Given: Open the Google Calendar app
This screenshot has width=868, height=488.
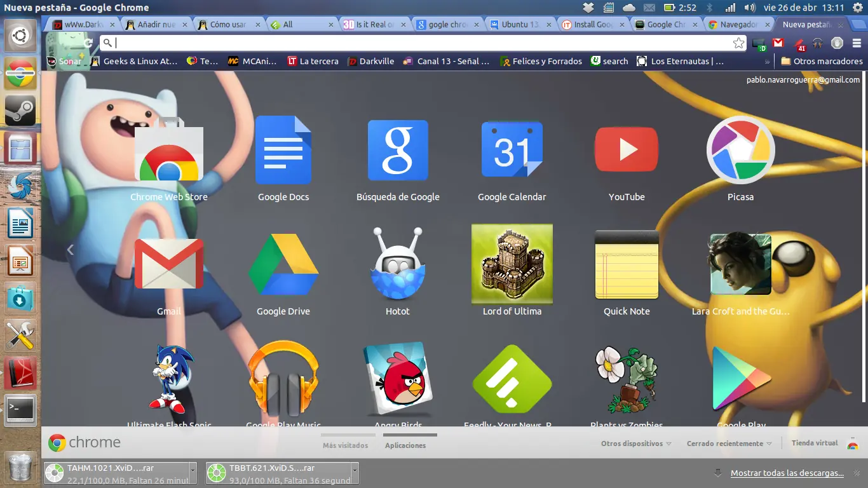Looking at the screenshot, I should pyautogui.click(x=512, y=149).
